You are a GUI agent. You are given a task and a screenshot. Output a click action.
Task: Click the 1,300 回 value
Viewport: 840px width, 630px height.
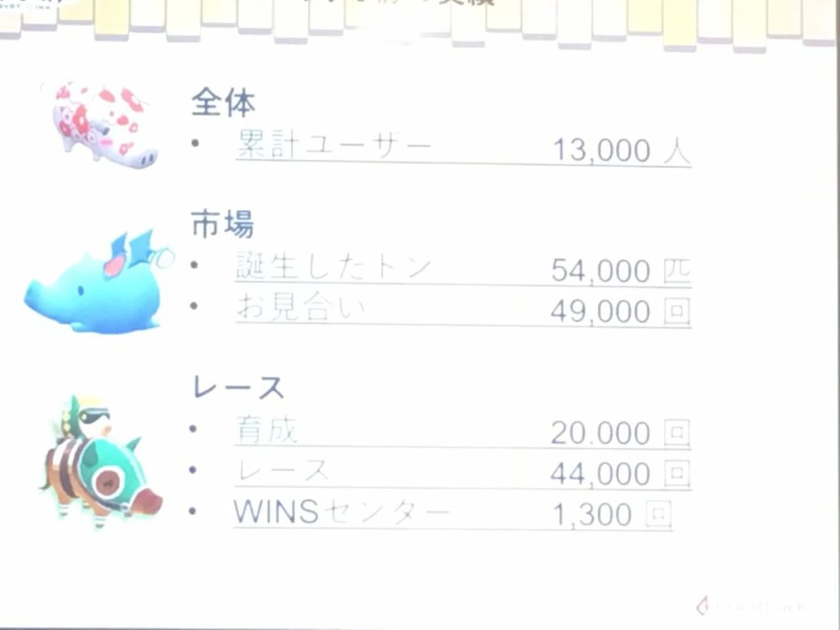point(612,515)
